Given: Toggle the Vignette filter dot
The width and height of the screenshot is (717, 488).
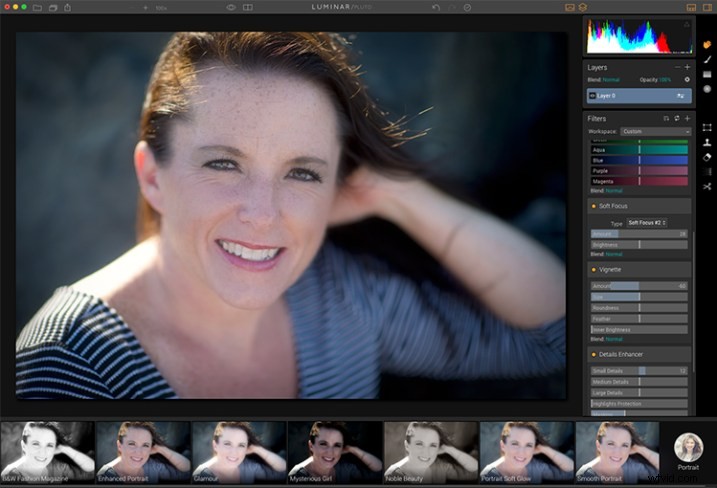Looking at the screenshot, I should click(594, 270).
